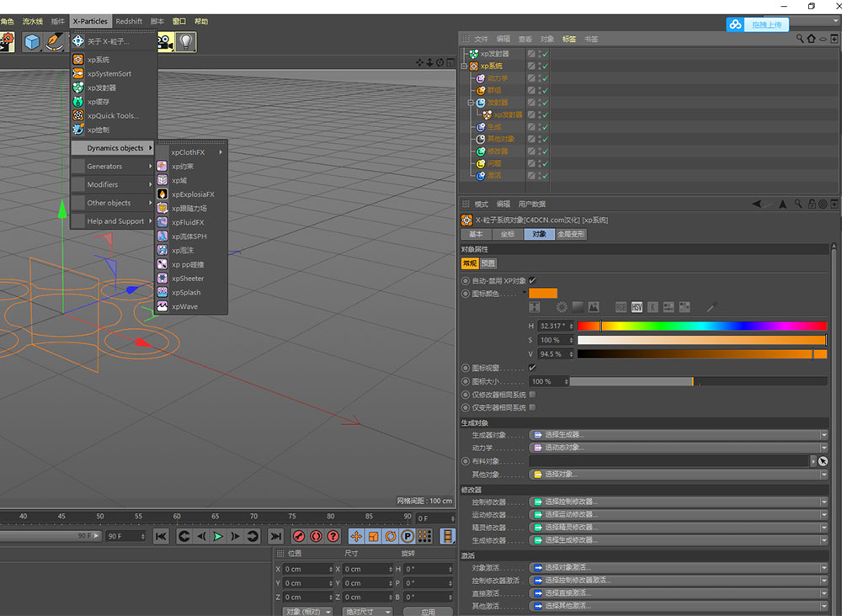The image size is (842, 616).
Task: Click the light bulb icon in toolbar
Action: (186, 42)
